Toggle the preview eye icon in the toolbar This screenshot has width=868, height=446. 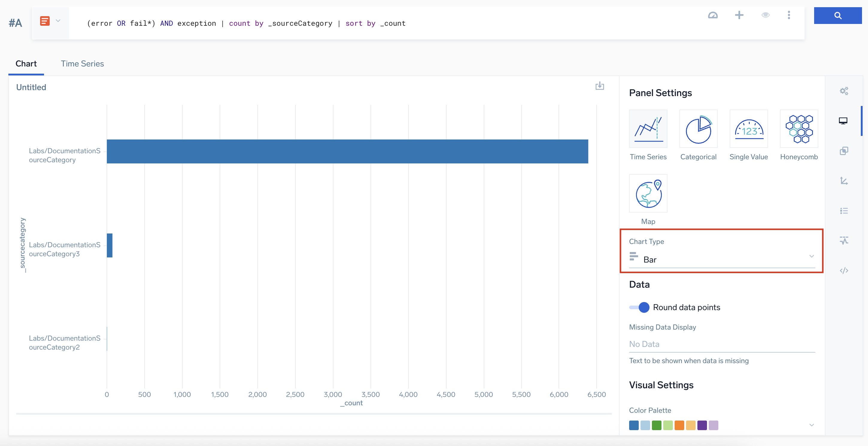(x=766, y=15)
